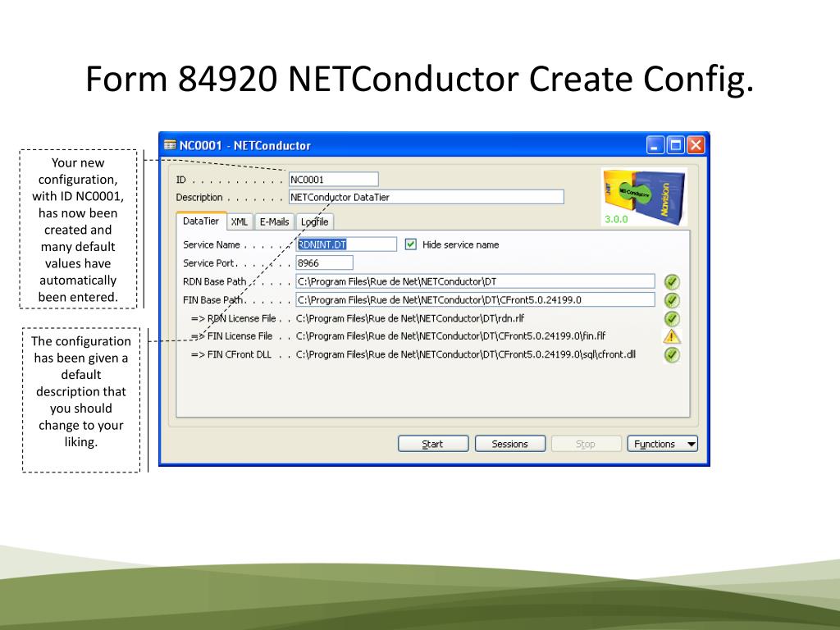Click green check icon beside RDN Base Path
The height and width of the screenshot is (630, 840).
pyautogui.click(x=672, y=282)
